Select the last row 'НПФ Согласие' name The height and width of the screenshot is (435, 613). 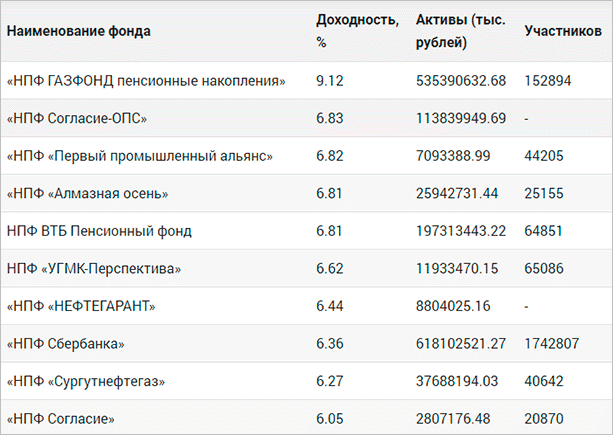[x=61, y=419]
